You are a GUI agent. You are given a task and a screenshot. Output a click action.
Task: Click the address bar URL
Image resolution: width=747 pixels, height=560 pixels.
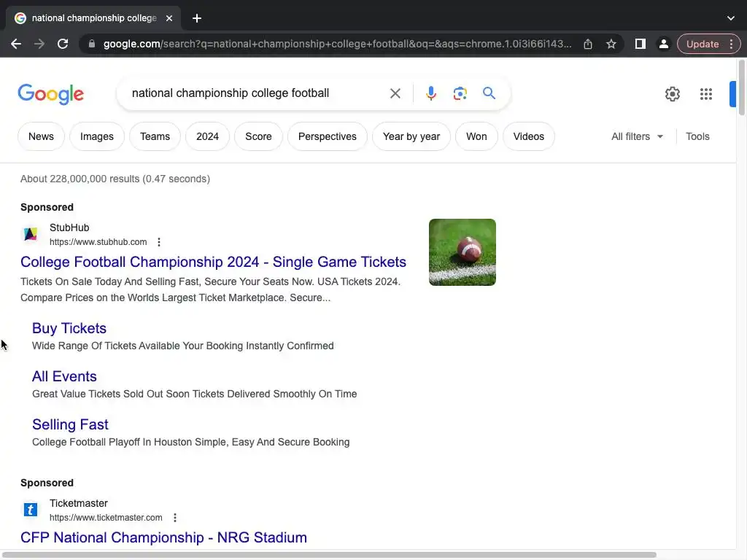(x=337, y=44)
